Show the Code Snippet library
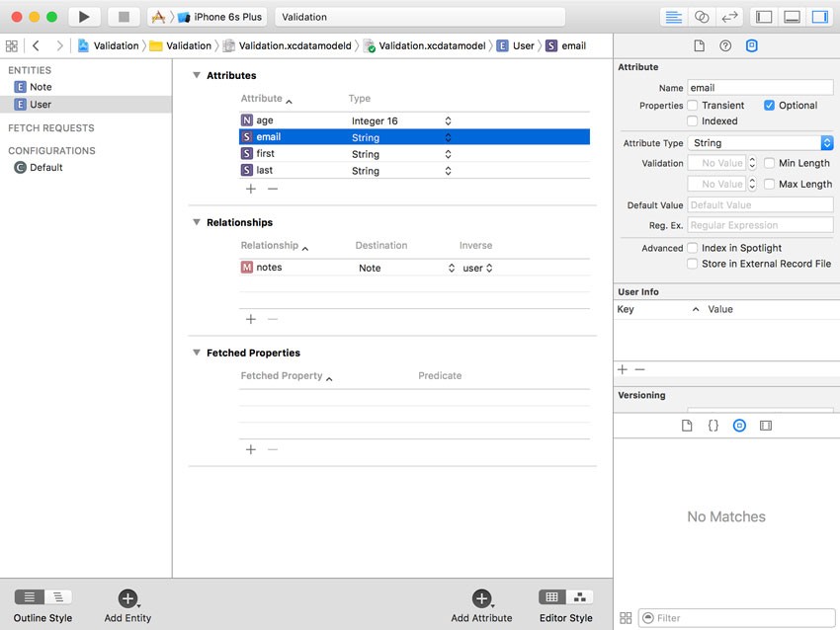 click(x=714, y=426)
